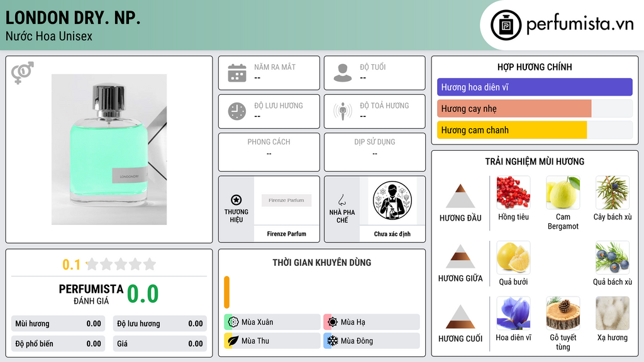Click the Hương đầu pyramid icon
Viewport: 644px width, 362px height.
[x=460, y=196]
